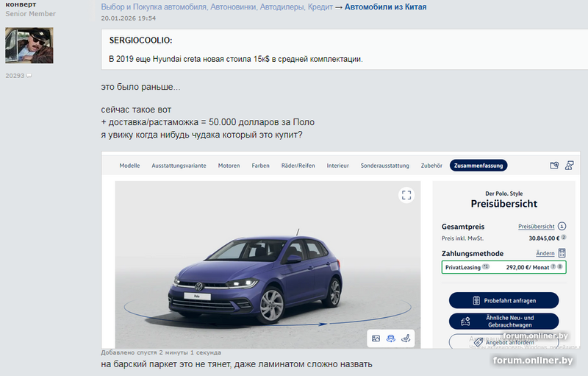Open the Zubehör tab
This screenshot has width=588, height=376.
[x=431, y=166]
